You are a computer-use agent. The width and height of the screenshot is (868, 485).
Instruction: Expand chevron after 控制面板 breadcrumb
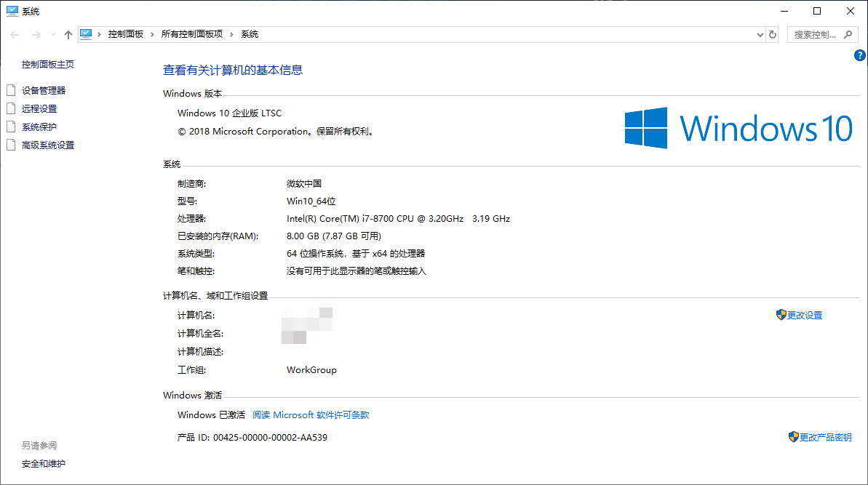point(152,34)
